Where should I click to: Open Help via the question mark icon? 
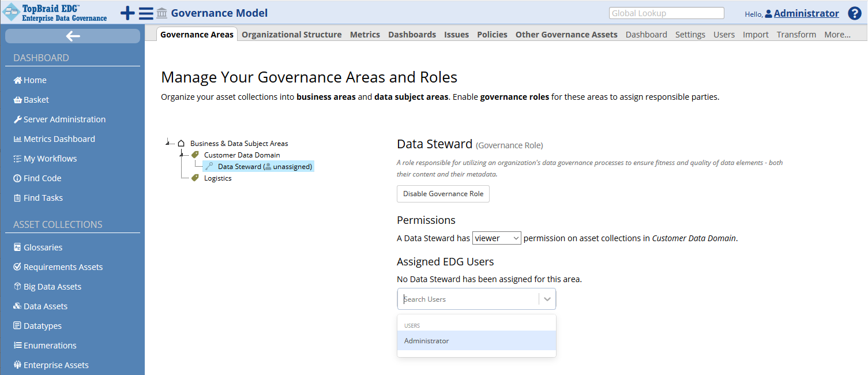tap(854, 13)
